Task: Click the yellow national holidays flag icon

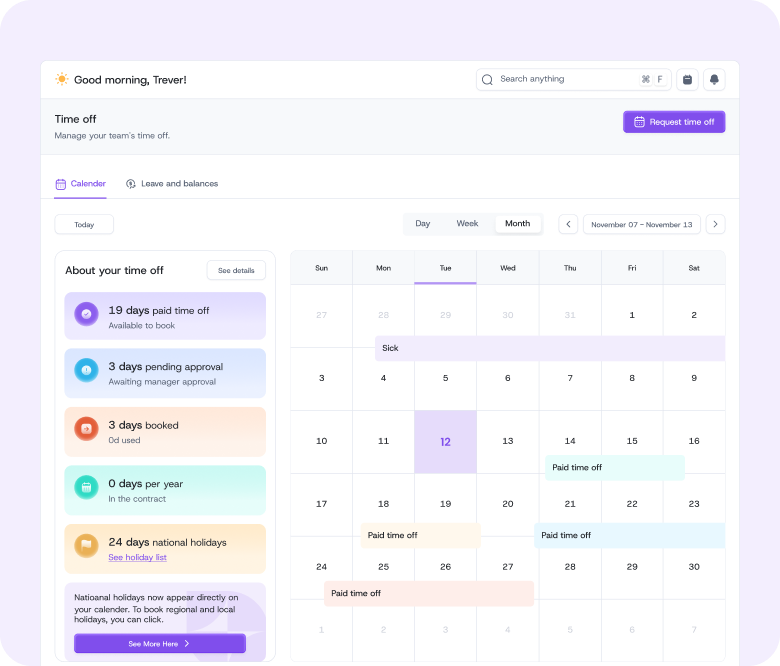Action: coord(86,546)
